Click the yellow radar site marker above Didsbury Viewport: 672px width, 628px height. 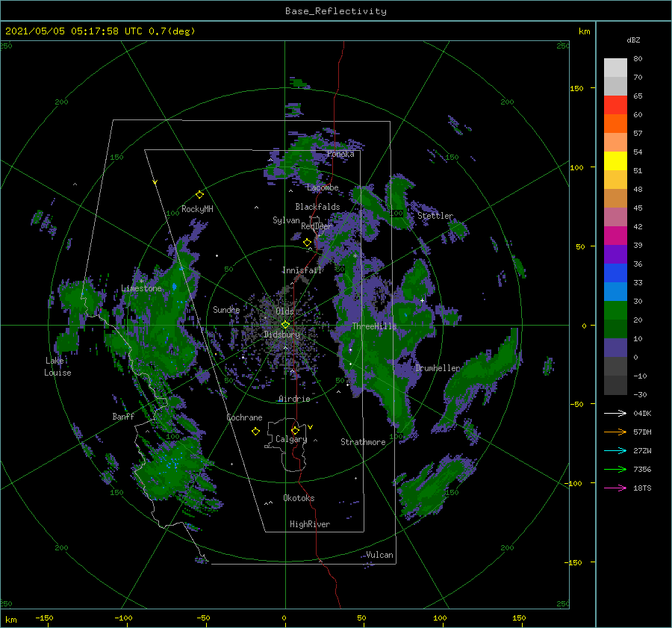[285, 325]
